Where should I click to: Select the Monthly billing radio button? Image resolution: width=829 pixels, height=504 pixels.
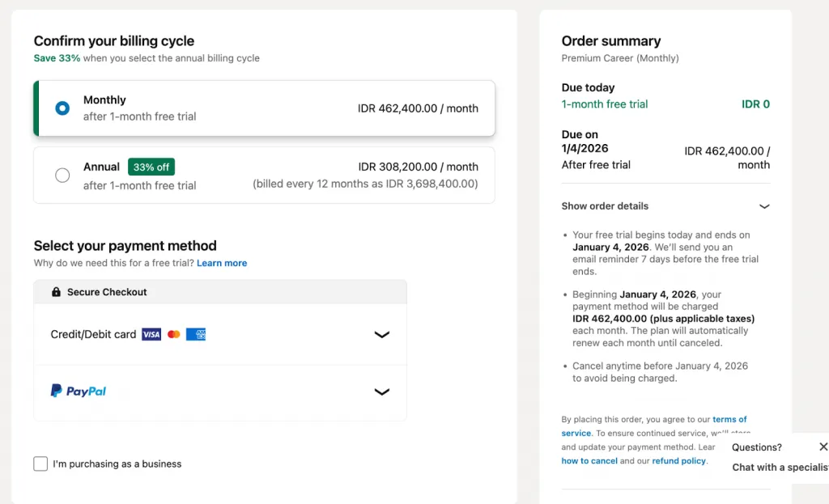[x=62, y=108]
